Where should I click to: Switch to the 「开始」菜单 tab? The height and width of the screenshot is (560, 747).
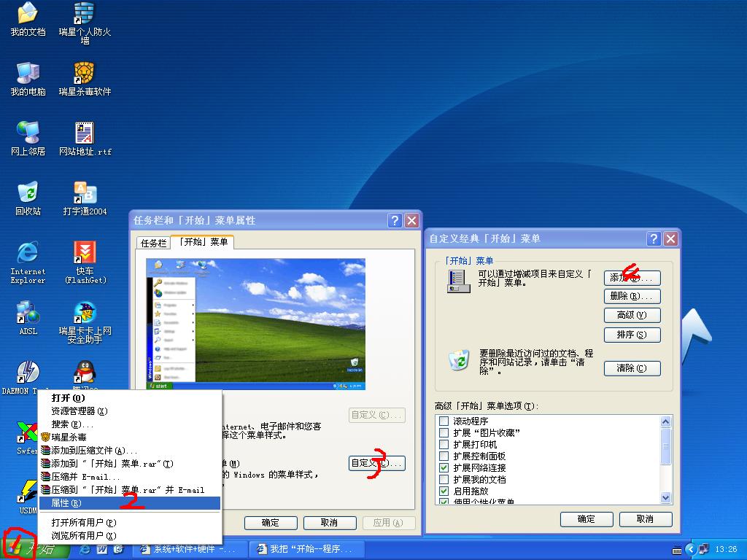[x=203, y=241]
